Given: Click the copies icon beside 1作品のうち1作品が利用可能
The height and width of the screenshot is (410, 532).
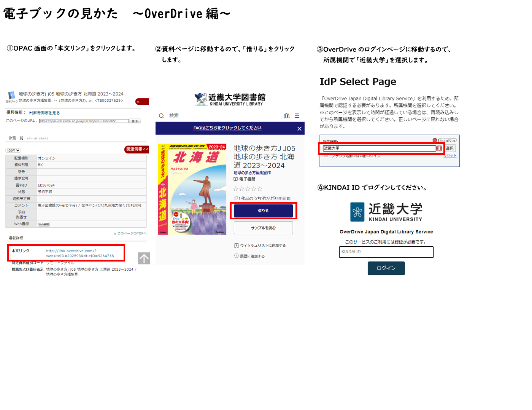Looking at the screenshot, I should tap(235, 198).
